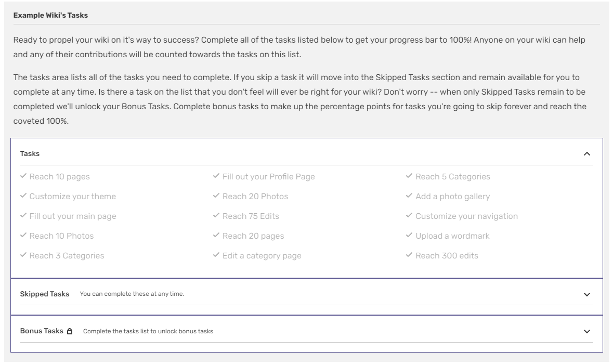Click the Skipped Tasks section heading
The width and height of the screenshot is (613, 364).
45,294
